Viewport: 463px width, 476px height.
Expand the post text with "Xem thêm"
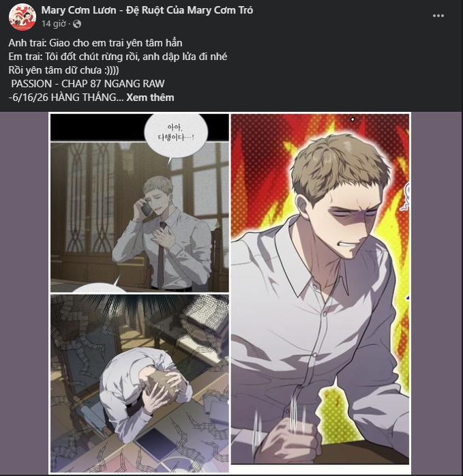[150, 98]
